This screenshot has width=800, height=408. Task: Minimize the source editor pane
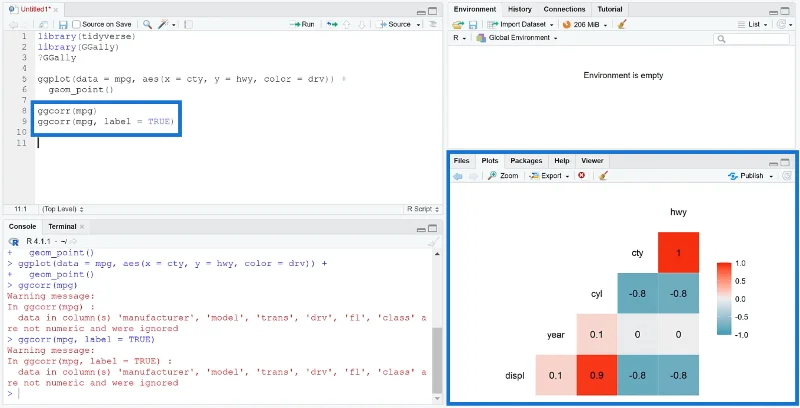click(x=421, y=12)
